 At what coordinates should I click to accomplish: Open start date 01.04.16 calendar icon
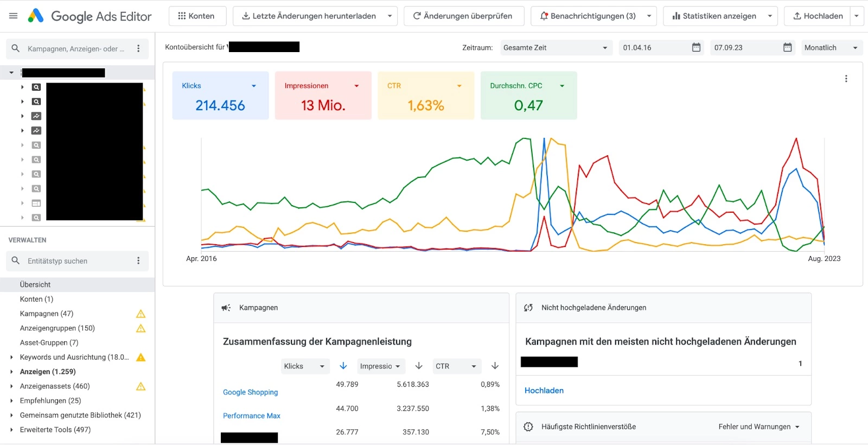click(x=697, y=47)
